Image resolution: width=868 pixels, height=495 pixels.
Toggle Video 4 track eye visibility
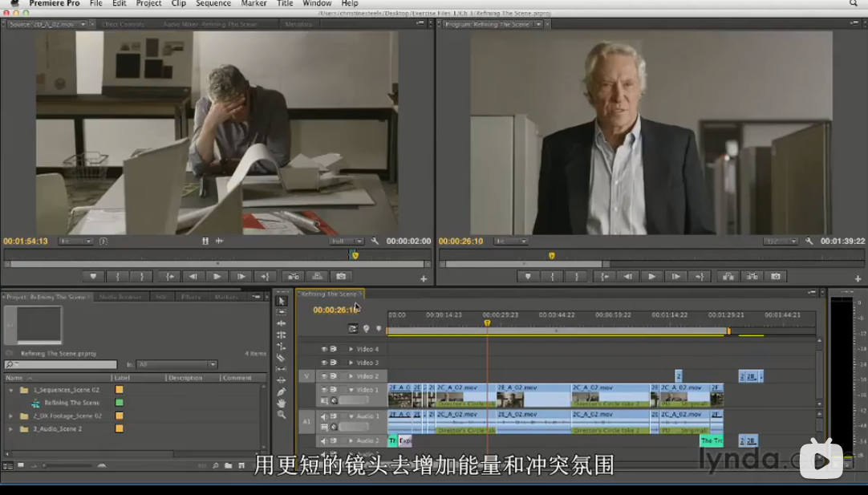click(325, 349)
